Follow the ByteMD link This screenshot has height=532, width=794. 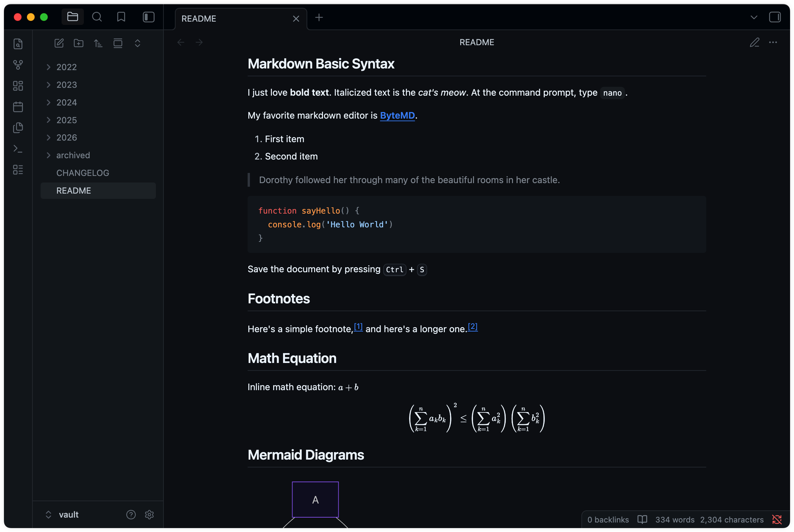click(397, 115)
